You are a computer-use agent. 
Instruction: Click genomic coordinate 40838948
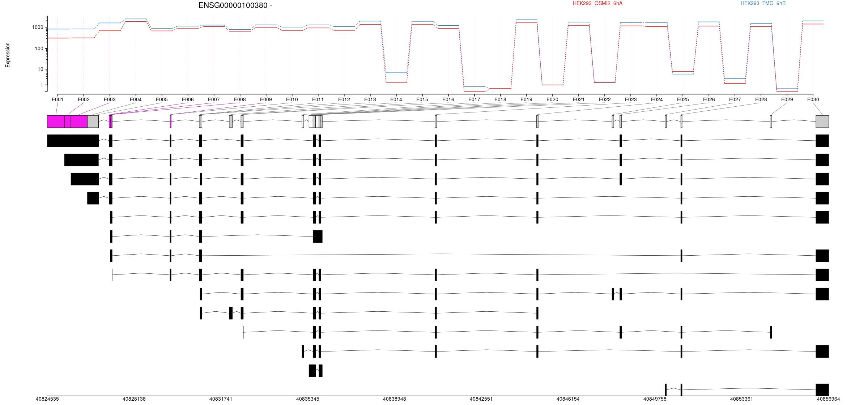[395, 399]
